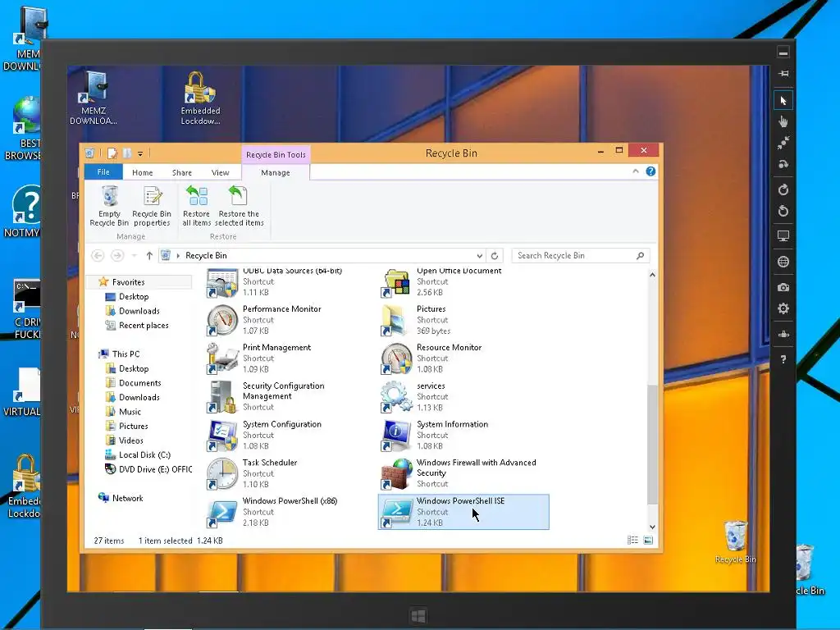Switch to the Share ribbon tab
Viewport: 840px width, 630px height.
click(182, 172)
